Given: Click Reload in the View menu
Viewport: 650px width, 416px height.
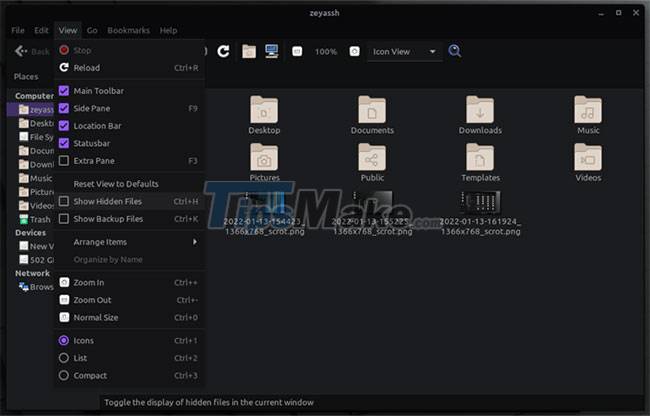Looking at the screenshot, I should (x=129, y=68).
